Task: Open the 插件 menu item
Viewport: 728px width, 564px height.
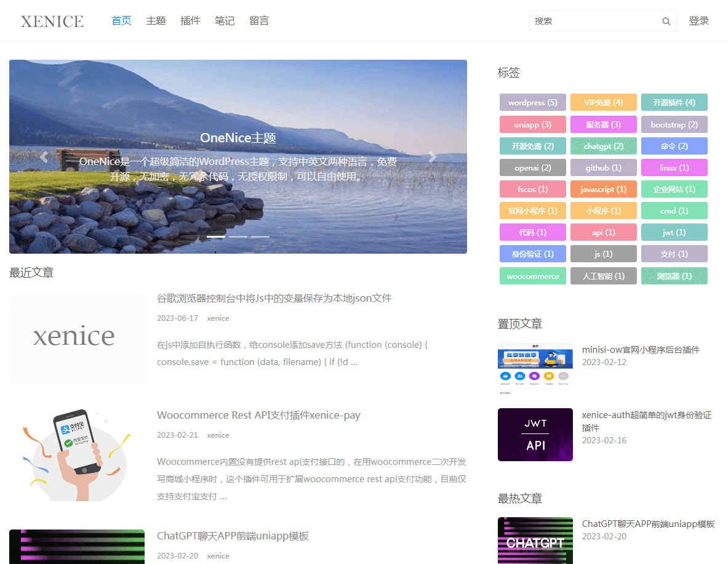Action: pos(190,20)
